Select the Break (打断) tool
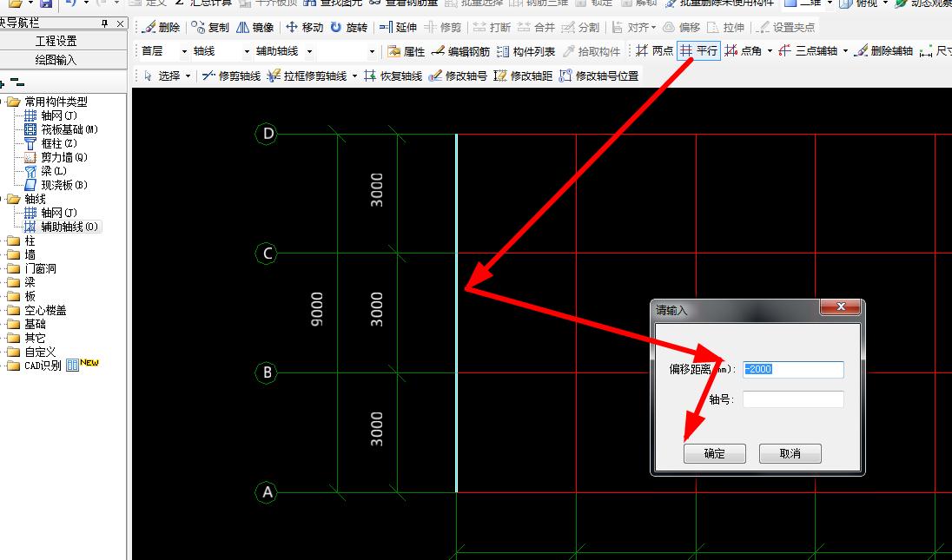The image size is (952, 560). pos(492,27)
